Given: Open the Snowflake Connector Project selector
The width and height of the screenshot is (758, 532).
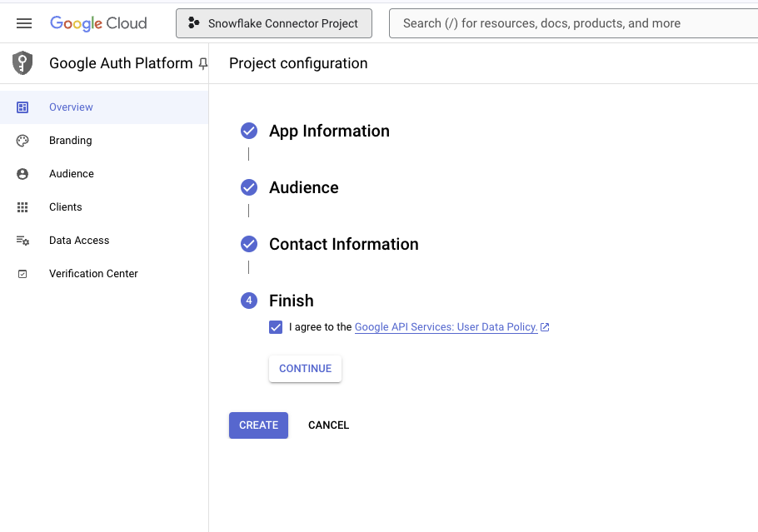Looking at the screenshot, I should (274, 23).
